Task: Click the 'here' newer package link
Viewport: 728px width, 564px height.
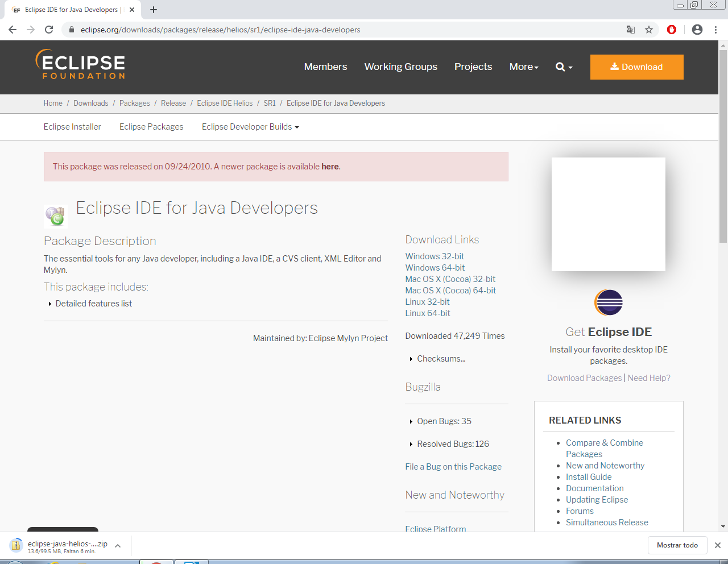Action: tap(330, 167)
